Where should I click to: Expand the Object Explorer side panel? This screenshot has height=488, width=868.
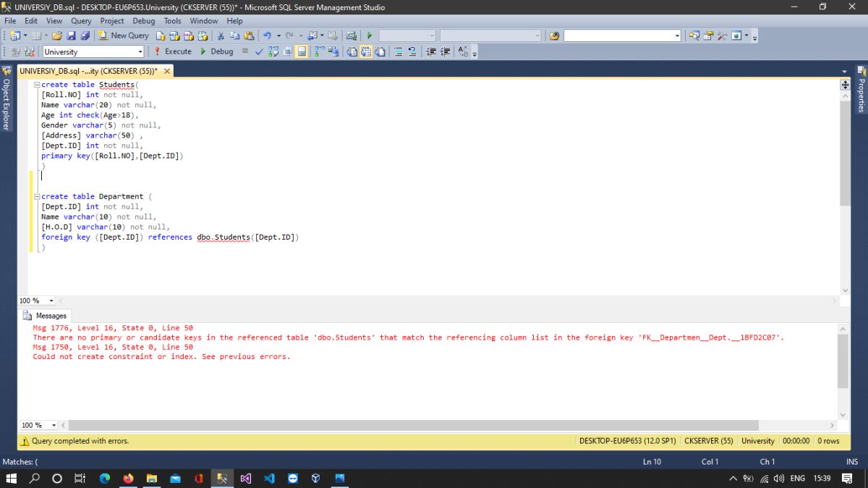[x=6, y=99]
